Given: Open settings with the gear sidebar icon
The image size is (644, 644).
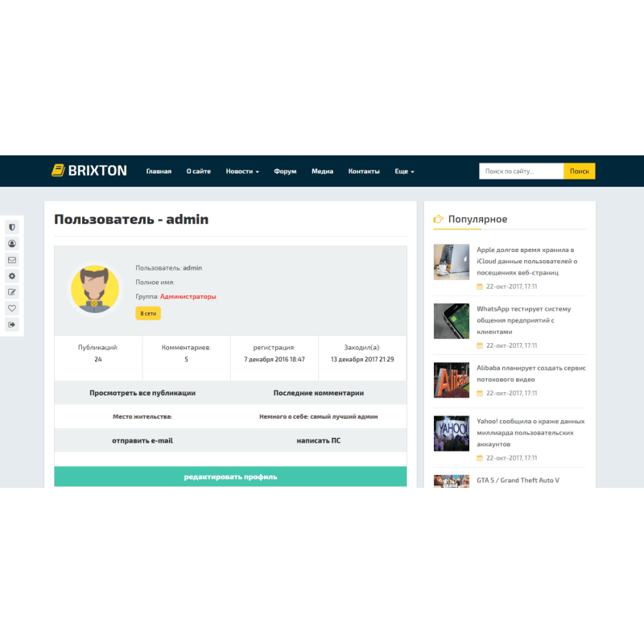Looking at the screenshot, I should click(x=11, y=276).
